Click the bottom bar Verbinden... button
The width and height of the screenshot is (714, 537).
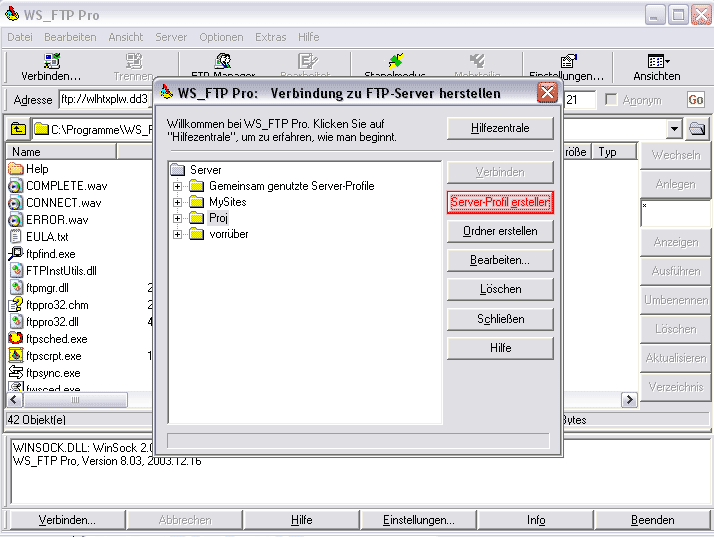67,520
